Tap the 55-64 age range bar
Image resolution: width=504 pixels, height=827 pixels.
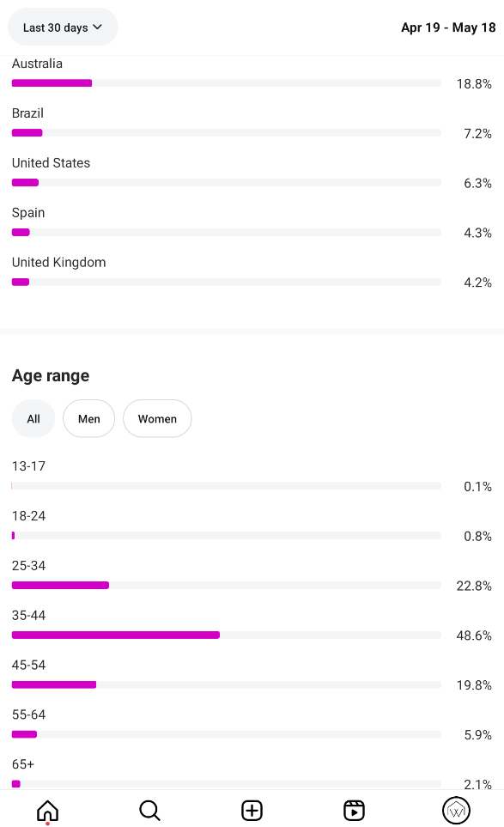click(x=226, y=734)
